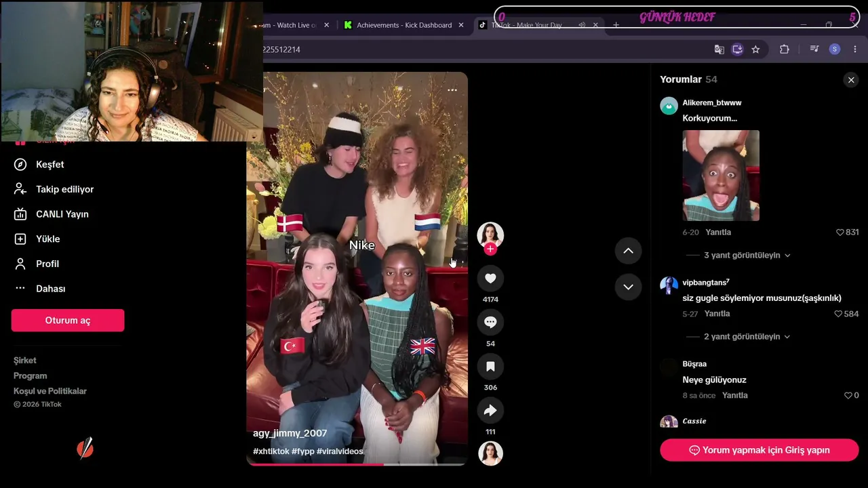Follow the creator with the red plus badge
The width and height of the screenshot is (868, 488).
[x=490, y=249]
